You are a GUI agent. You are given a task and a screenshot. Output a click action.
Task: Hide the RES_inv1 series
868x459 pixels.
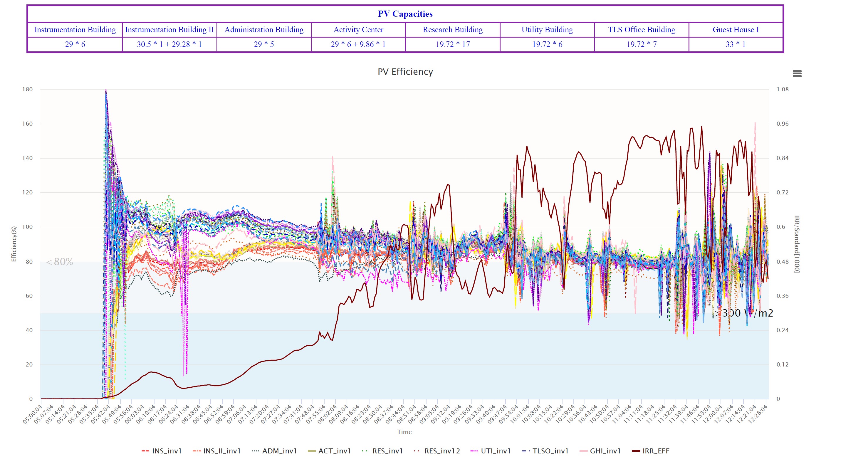tap(387, 450)
